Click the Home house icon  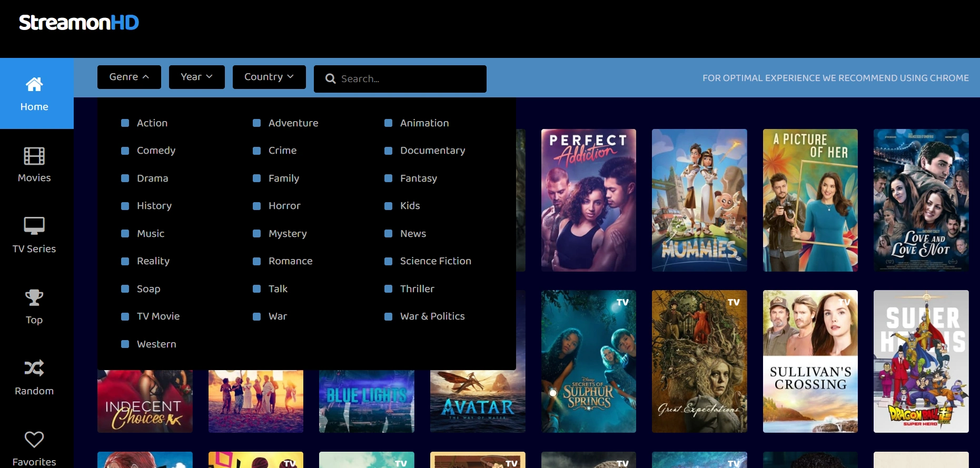34,84
